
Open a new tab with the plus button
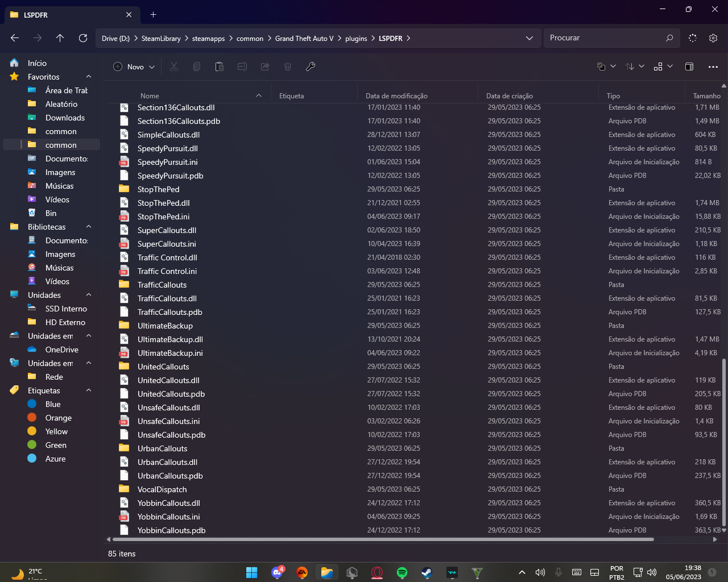[153, 15]
